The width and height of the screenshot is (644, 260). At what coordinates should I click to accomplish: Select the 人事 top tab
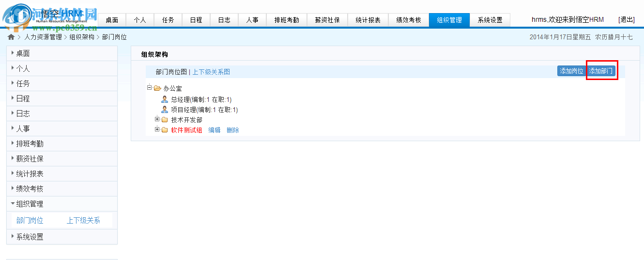(x=252, y=20)
